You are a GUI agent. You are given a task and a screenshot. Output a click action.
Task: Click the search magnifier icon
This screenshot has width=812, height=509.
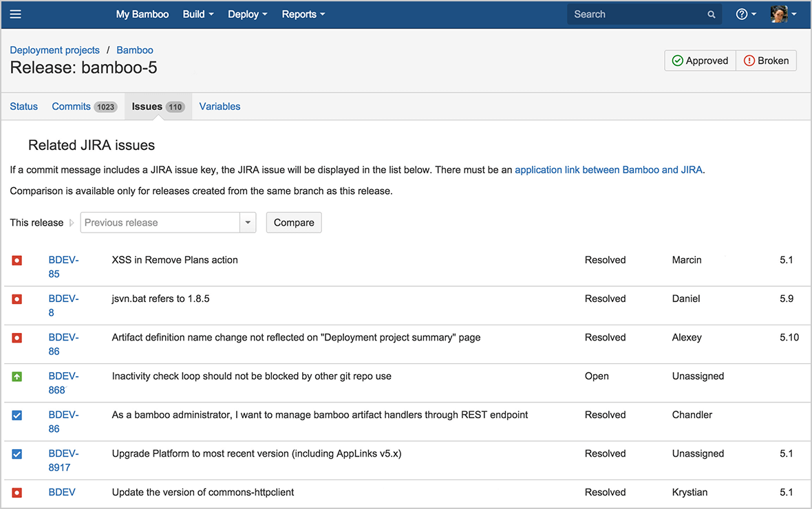711,14
